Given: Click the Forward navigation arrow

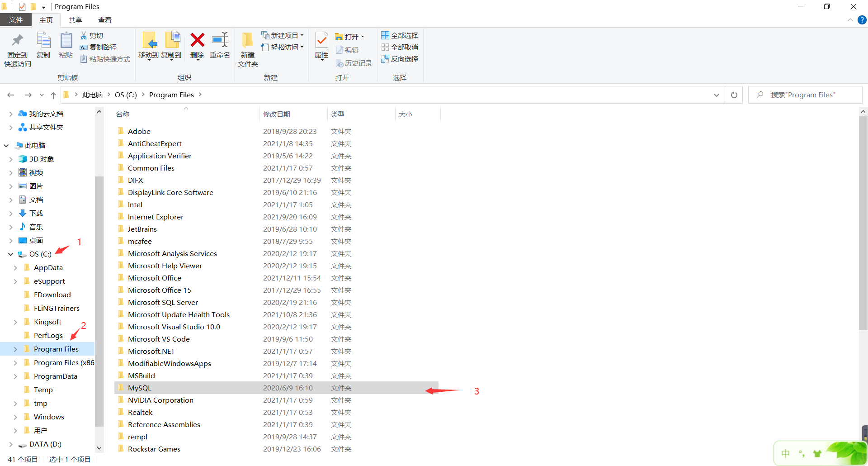Looking at the screenshot, I should click(28, 95).
